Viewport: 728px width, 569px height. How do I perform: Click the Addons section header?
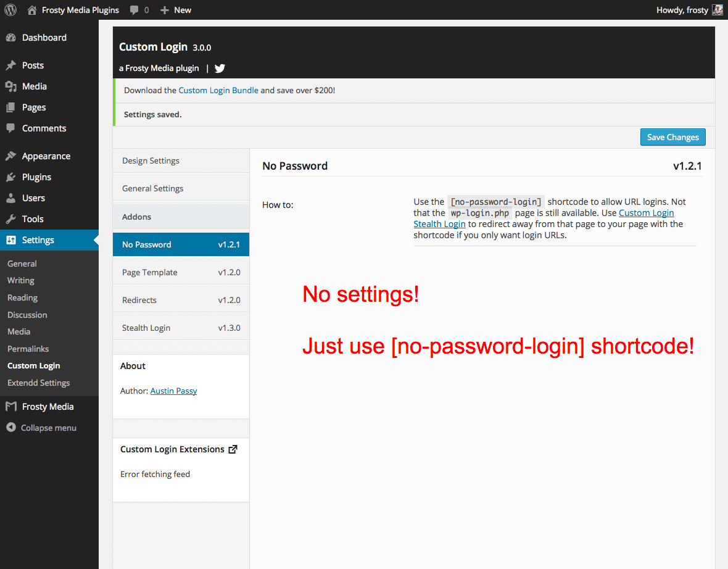pyautogui.click(x=181, y=217)
